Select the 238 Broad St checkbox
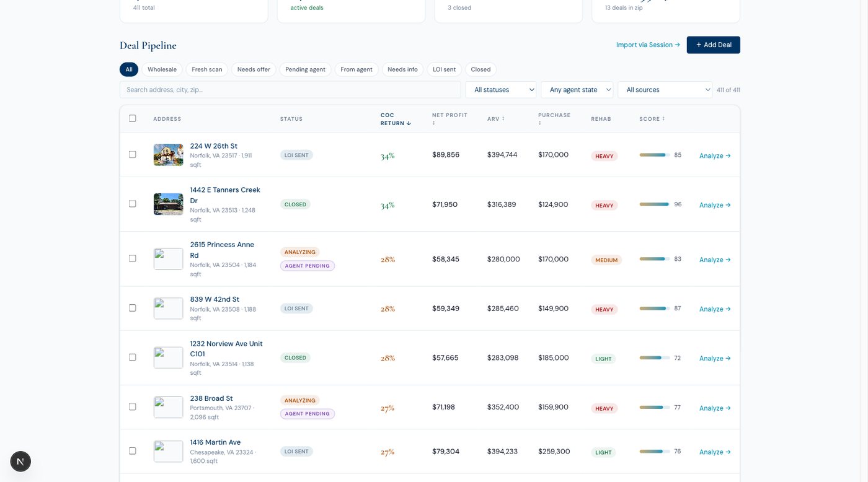The image size is (868, 482). tap(132, 407)
